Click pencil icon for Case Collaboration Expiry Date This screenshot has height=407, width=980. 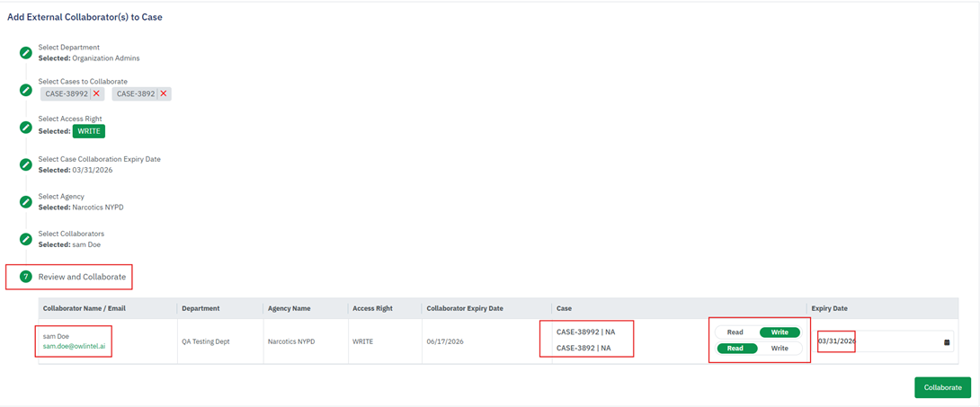26,164
